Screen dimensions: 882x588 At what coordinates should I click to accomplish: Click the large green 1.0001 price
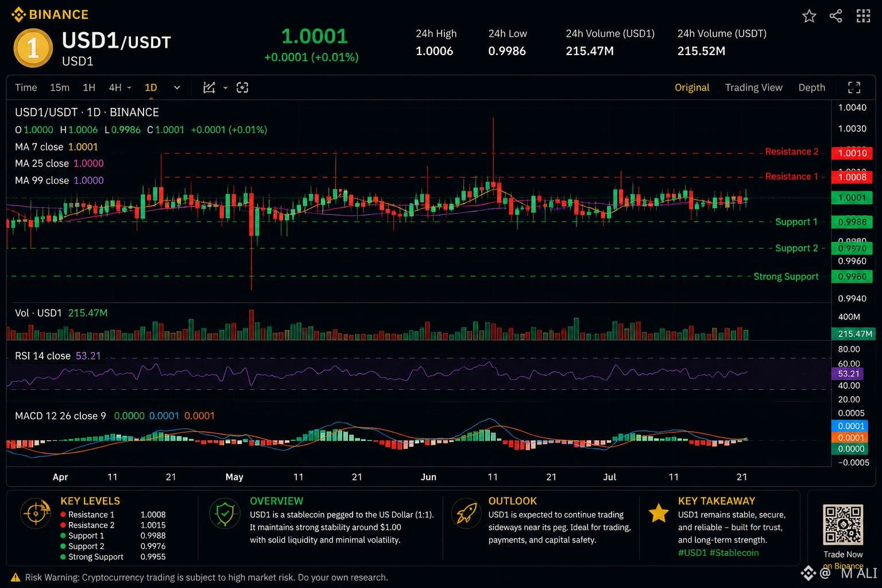pyautogui.click(x=315, y=36)
